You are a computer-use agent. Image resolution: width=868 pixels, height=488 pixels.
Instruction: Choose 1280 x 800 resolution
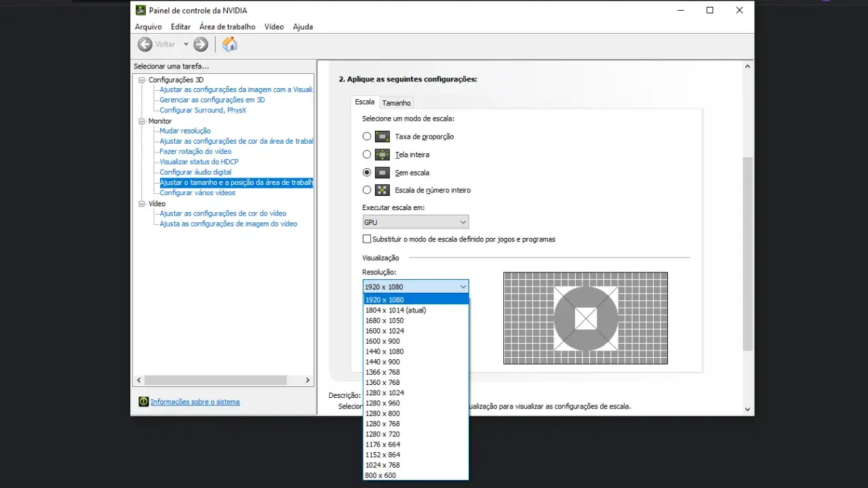416,413
